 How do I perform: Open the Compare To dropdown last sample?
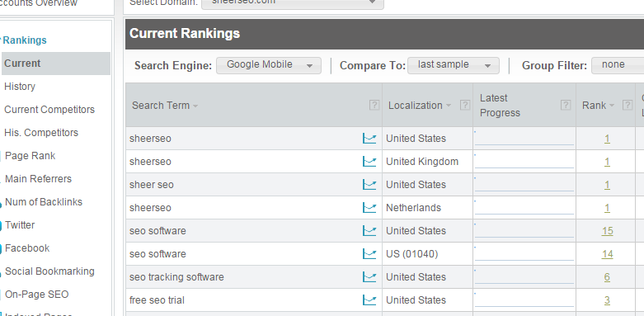tap(454, 65)
